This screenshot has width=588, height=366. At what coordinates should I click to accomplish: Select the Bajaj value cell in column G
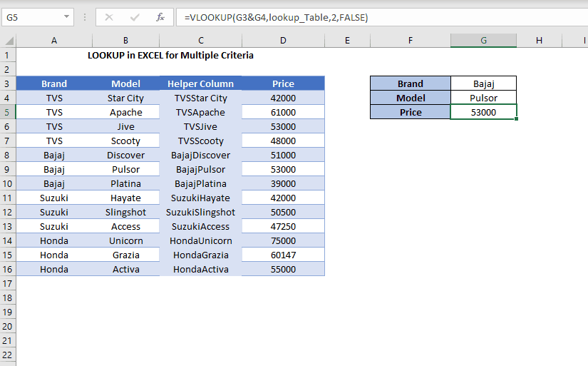[484, 83]
